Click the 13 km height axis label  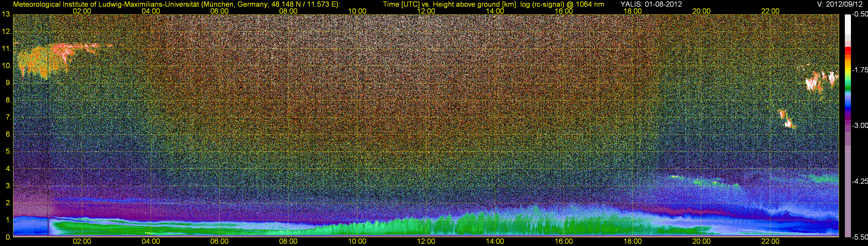point(6,14)
